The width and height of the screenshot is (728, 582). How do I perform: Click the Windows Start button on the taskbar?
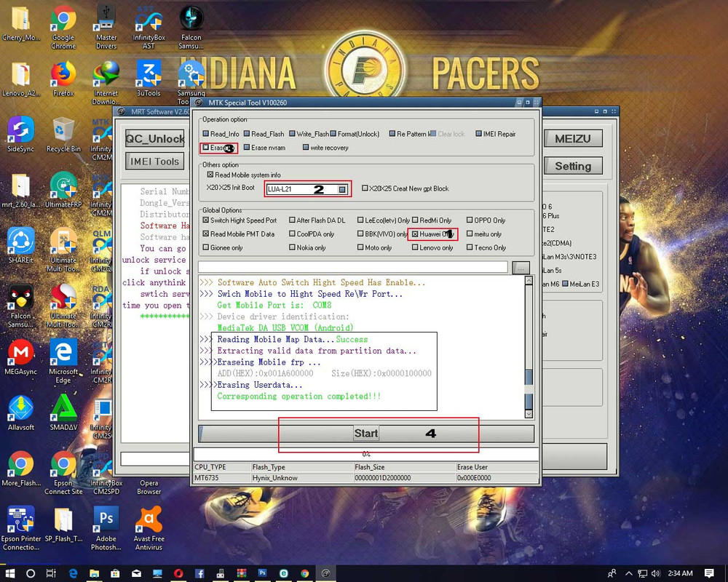coord(9,573)
